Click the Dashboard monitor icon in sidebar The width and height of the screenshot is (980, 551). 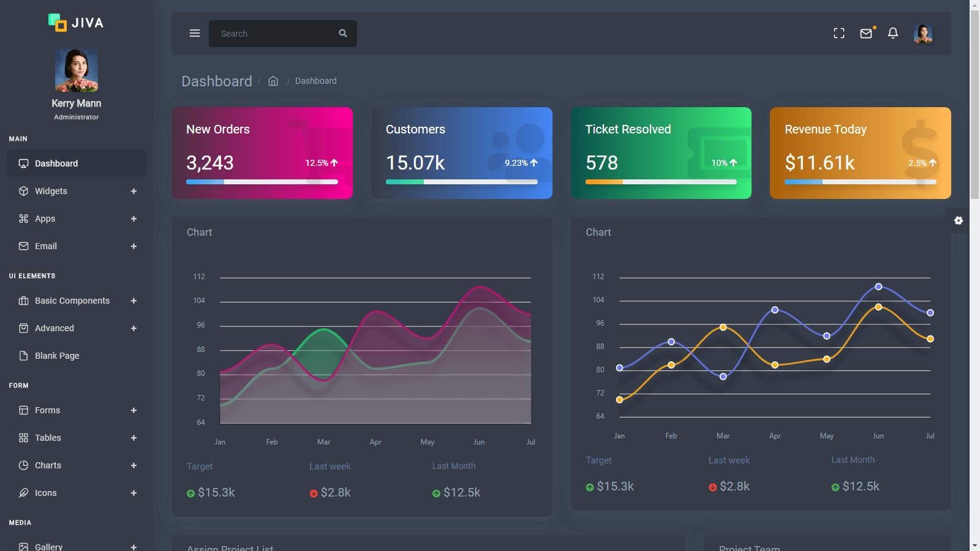click(x=24, y=163)
